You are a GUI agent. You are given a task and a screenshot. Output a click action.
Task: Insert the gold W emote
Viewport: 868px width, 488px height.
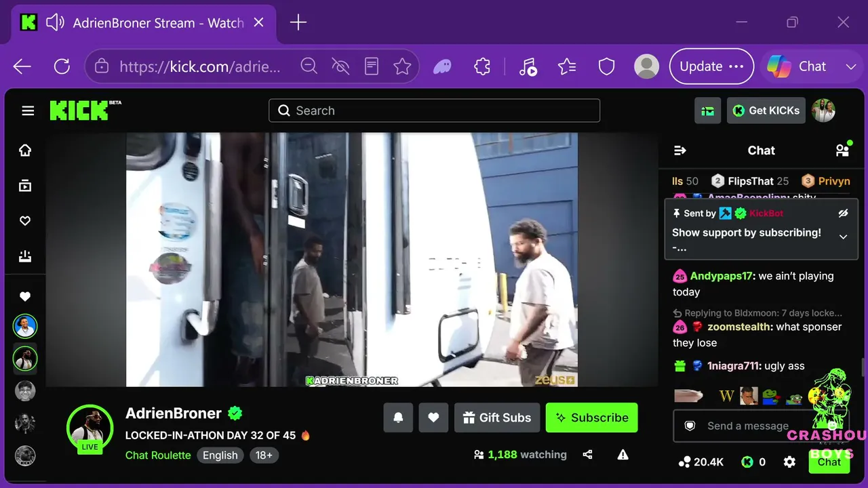tap(726, 396)
